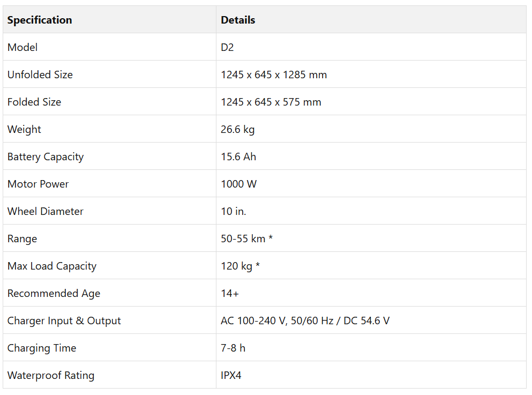Click the 1245 x 645 x 575 mm value

271,102
